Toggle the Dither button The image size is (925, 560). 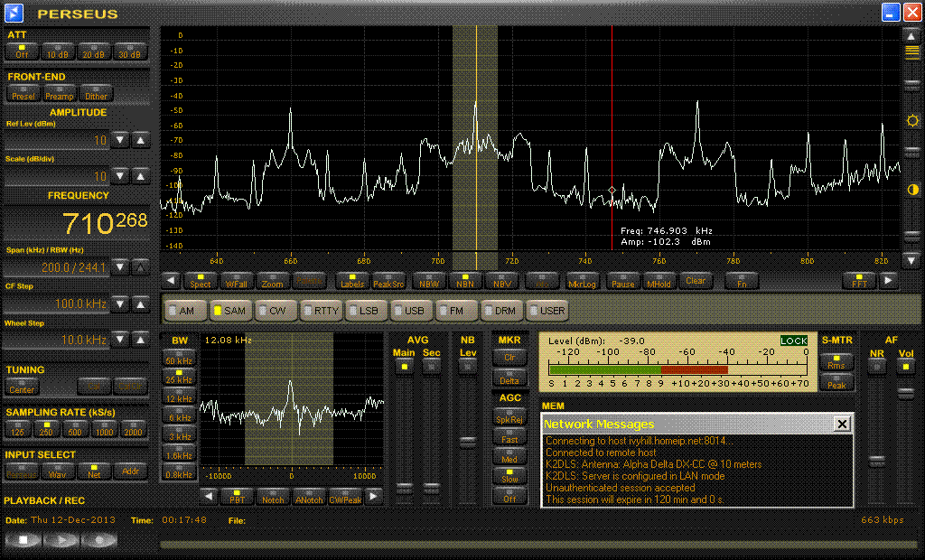coord(96,93)
